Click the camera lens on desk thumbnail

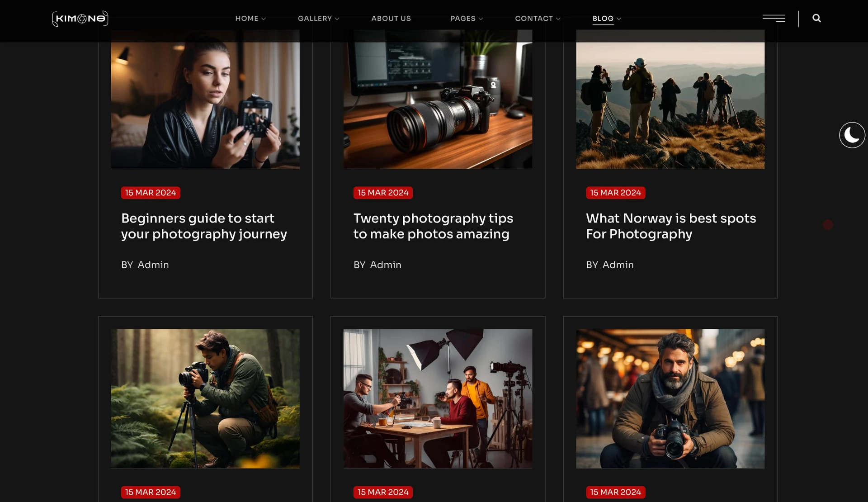(438, 104)
